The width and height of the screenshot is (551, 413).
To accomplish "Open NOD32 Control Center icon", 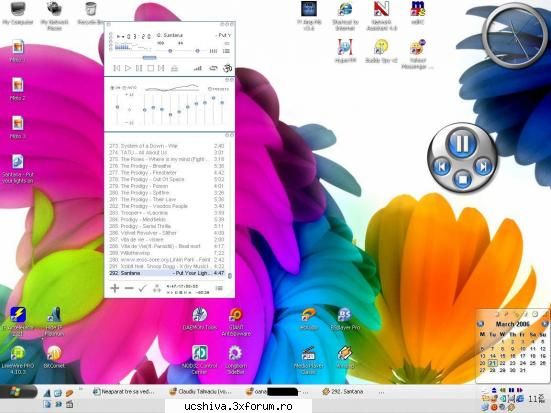I will coord(200,359).
